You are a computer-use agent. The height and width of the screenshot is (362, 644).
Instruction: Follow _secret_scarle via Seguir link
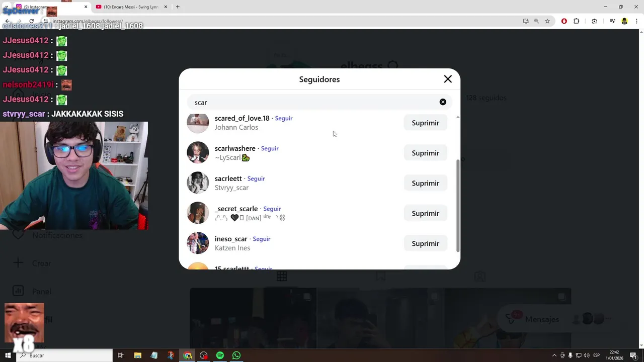coord(272,209)
